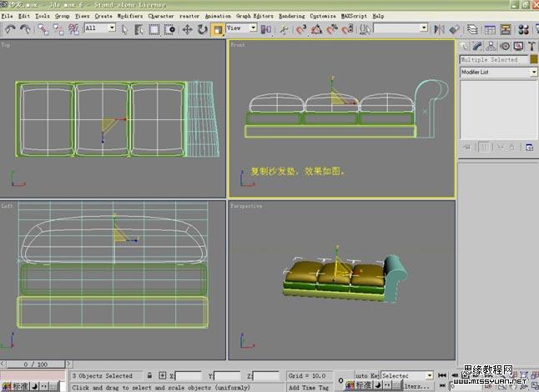Click the Use Pivot Point Center icon
The image size is (539, 392).
pos(266,30)
